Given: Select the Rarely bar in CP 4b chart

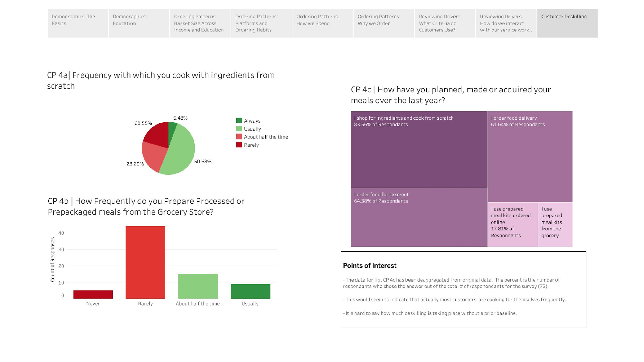Looking at the screenshot, I should click(x=145, y=262).
